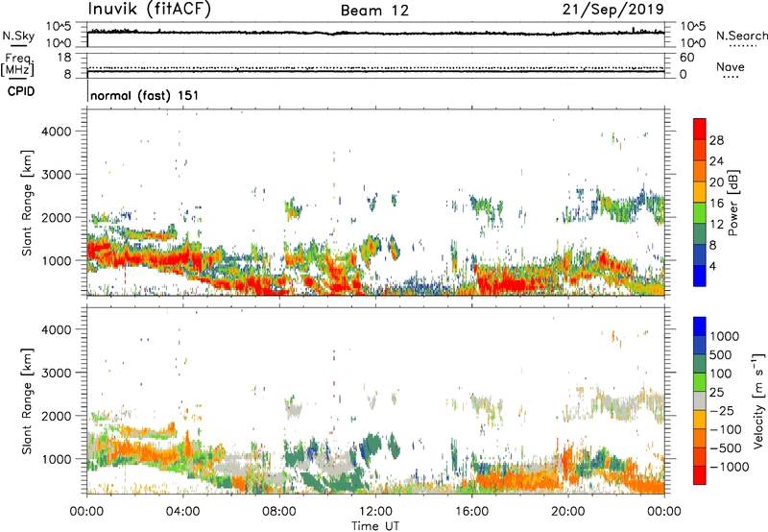Select the "Beam 12" heading
Viewport: 768px width, 532px height.
[374, 11]
